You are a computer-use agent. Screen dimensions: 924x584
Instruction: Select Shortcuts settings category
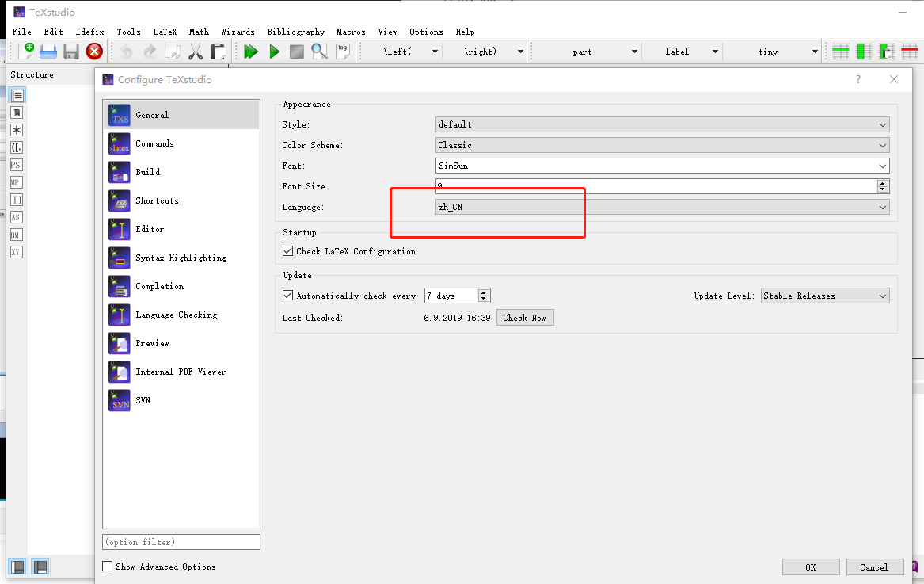(x=181, y=200)
